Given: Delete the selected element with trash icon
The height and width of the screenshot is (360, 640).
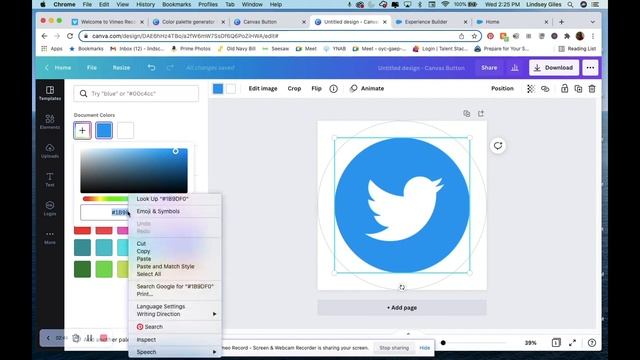Looking at the screenshot, I should click(592, 89).
